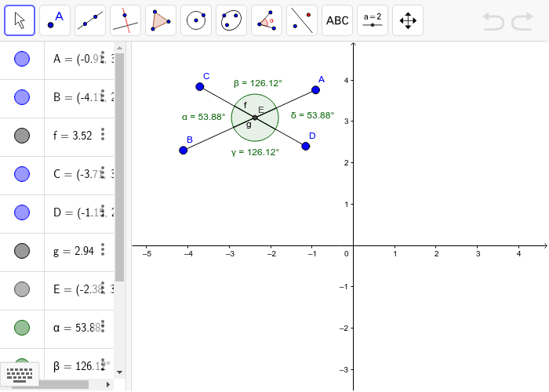The width and height of the screenshot is (549, 392).
Task: Hide segment g via its circle
Action: point(22,251)
